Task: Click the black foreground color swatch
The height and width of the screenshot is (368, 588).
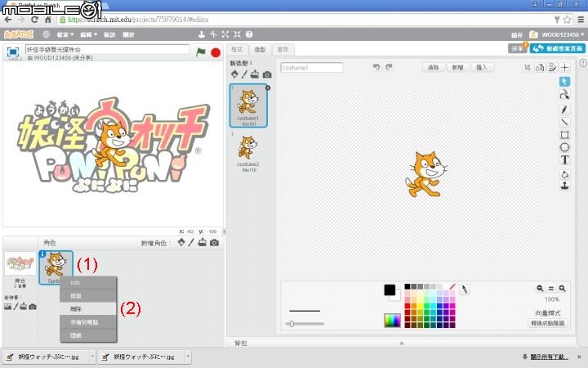Action: 390,289
